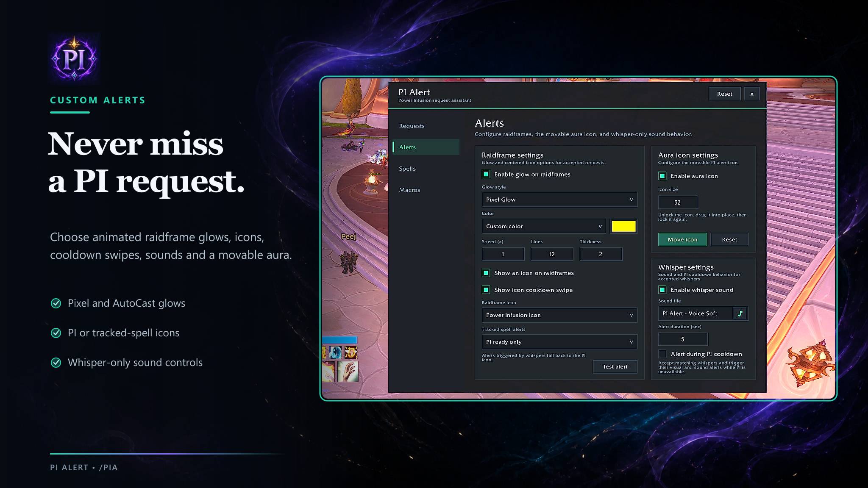Open the Requests section in sidebar

426,126
